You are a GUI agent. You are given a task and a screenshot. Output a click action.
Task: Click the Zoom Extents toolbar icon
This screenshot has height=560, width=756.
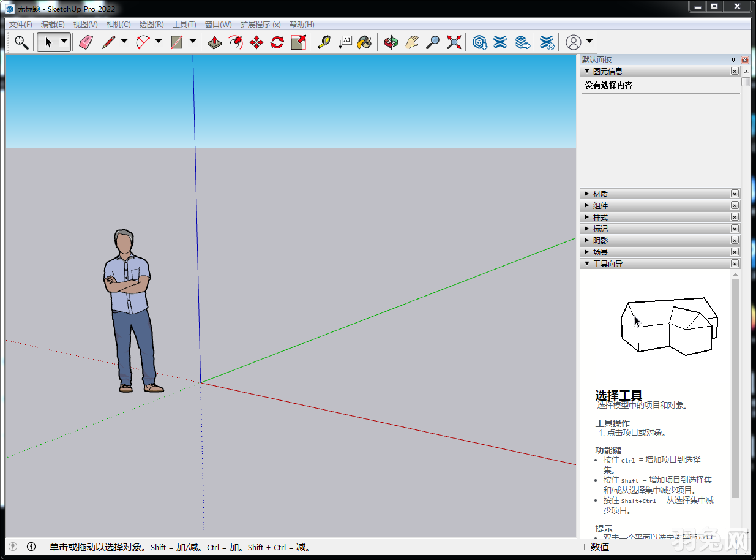pyautogui.click(x=454, y=42)
